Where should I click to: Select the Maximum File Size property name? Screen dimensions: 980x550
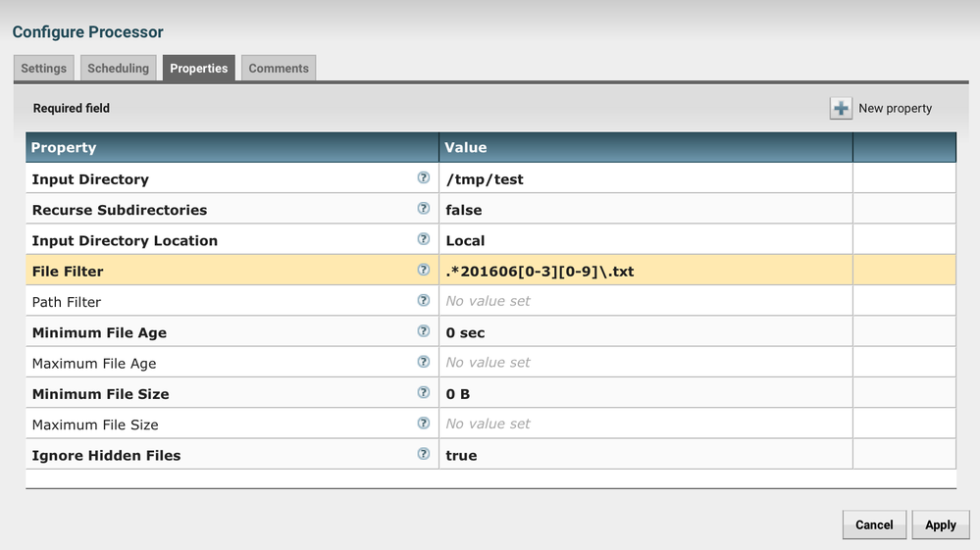95,424
